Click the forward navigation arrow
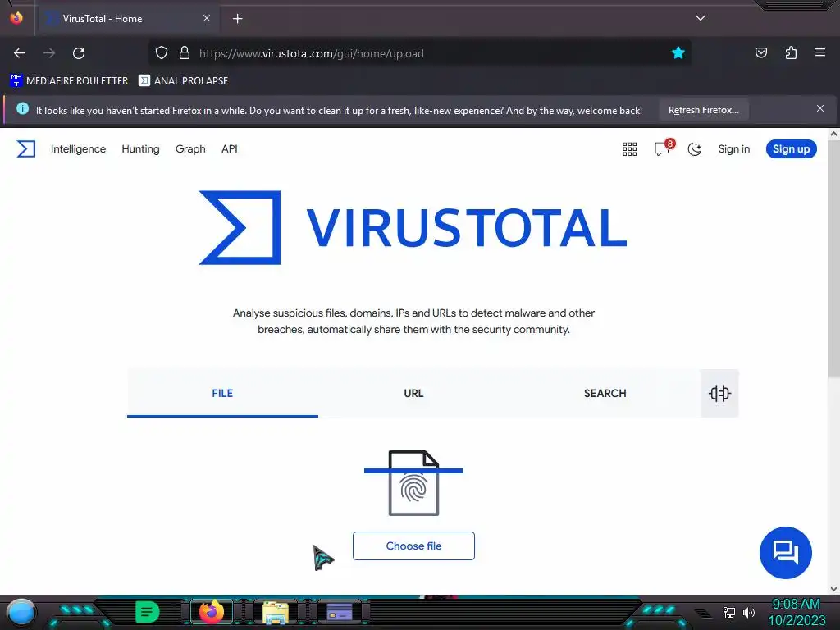Screen dimensions: 840x630 [x=49, y=53]
